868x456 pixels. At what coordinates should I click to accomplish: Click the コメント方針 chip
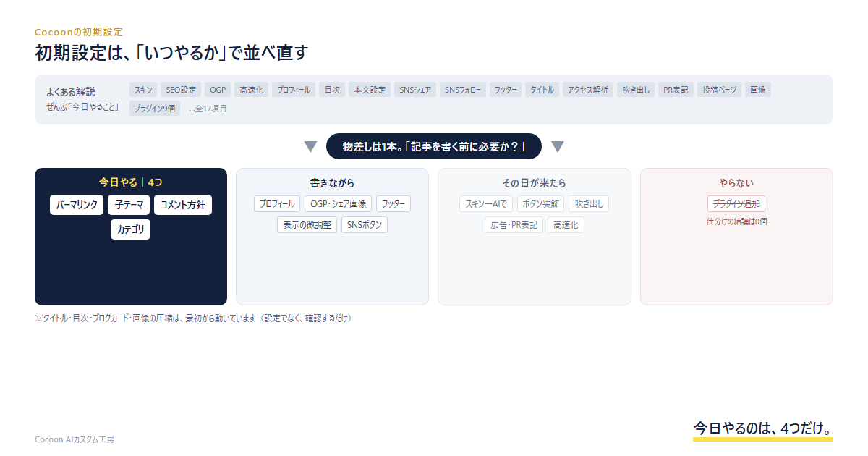coord(183,205)
